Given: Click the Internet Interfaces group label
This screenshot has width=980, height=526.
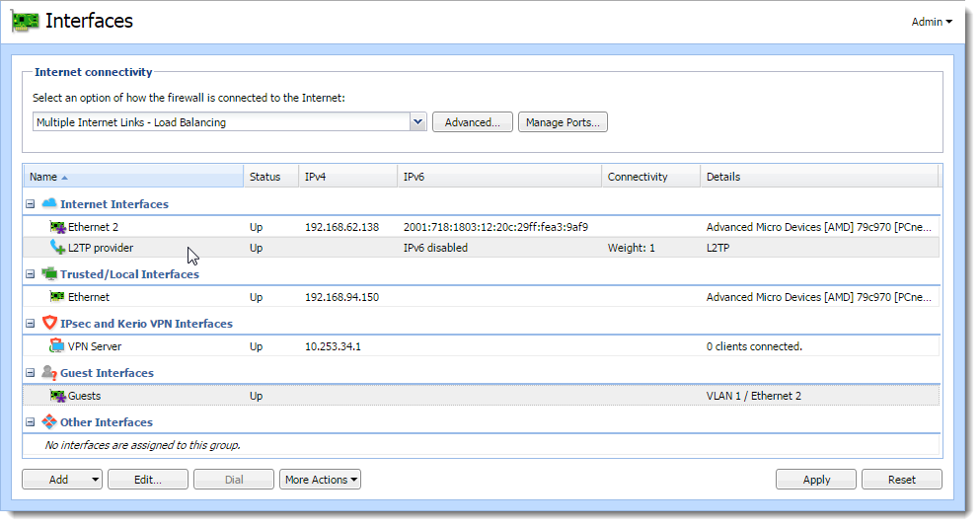Looking at the screenshot, I should pyautogui.click(x=114, y=204).
